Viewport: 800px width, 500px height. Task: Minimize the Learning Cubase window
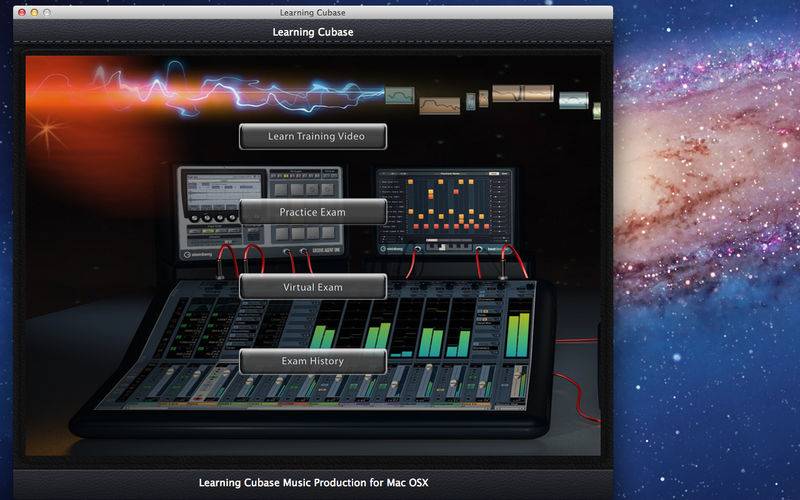34,12
